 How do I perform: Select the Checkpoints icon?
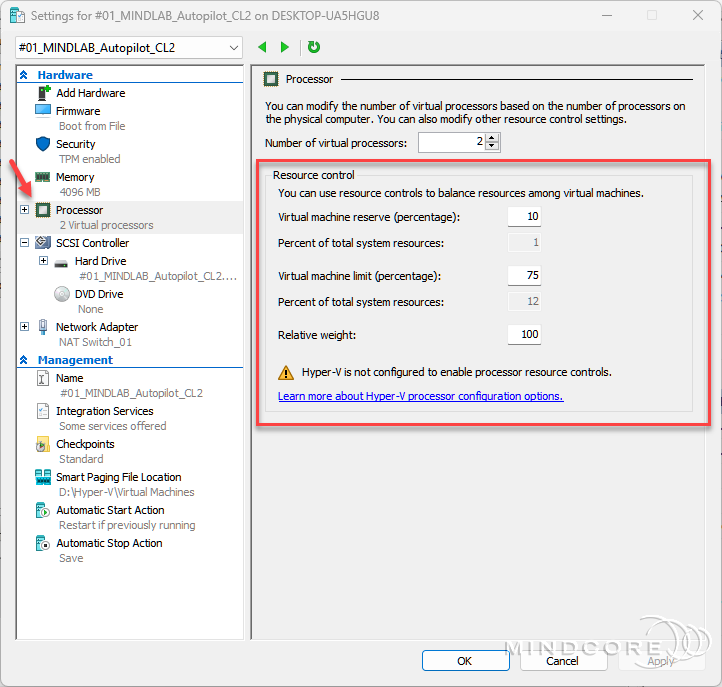coord(42,444)
